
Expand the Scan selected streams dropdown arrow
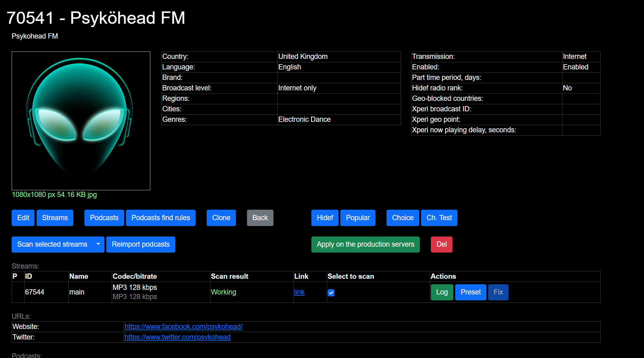98,244
